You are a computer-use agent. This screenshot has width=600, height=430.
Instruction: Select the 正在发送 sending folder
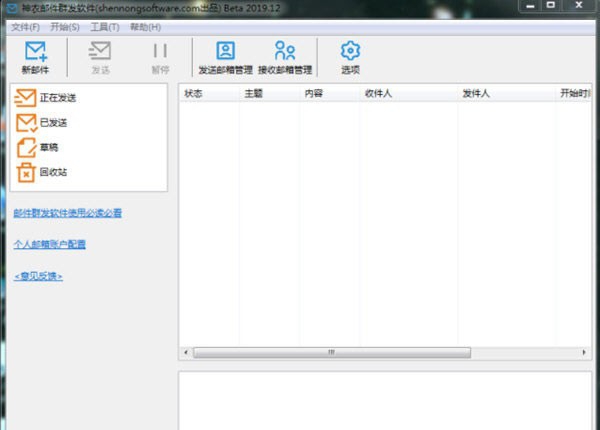point(45,98)
